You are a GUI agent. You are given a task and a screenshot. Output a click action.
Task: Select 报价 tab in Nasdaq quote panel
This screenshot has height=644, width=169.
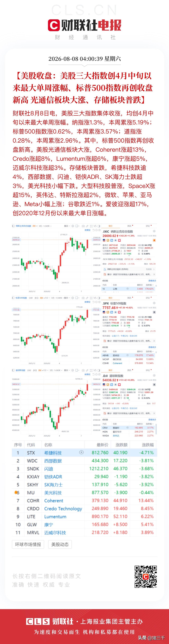pyautogui.click(x=110, y=226)
